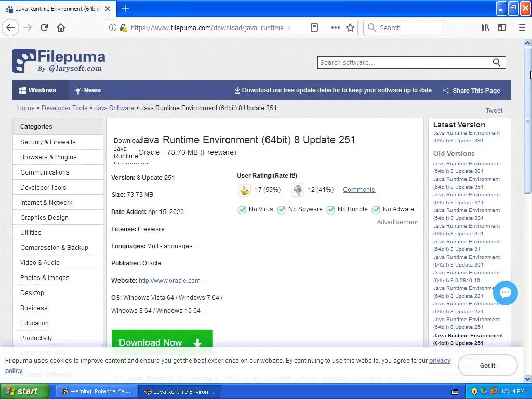The image size is (532, 399).
Task: Open old version 8 Update 321 link
Action: coord(466,230)
